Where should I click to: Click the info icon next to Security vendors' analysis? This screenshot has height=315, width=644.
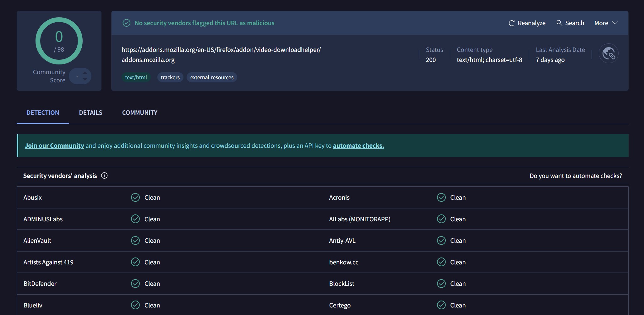(104, 176)
